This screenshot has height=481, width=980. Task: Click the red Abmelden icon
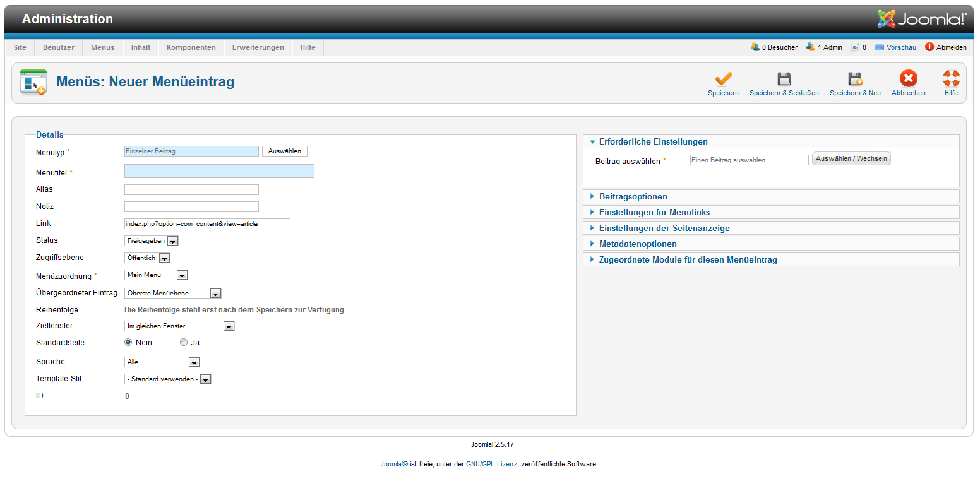point(929,47)
